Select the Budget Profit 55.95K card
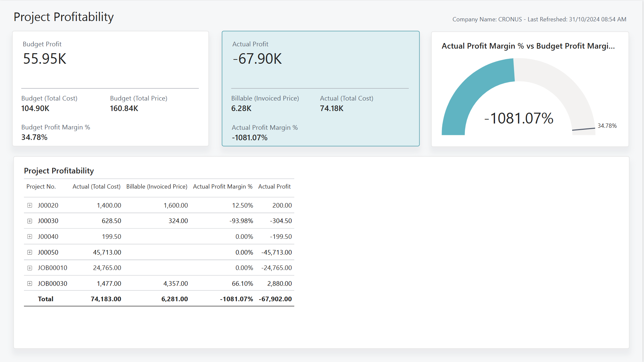The image size is (644, 362). [x=111, y=89]
